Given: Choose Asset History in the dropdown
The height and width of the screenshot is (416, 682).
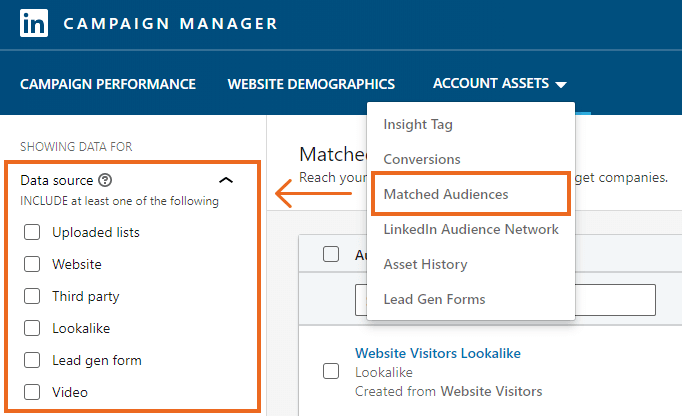Looking at the screenshot, I should (x=425, y=264).
